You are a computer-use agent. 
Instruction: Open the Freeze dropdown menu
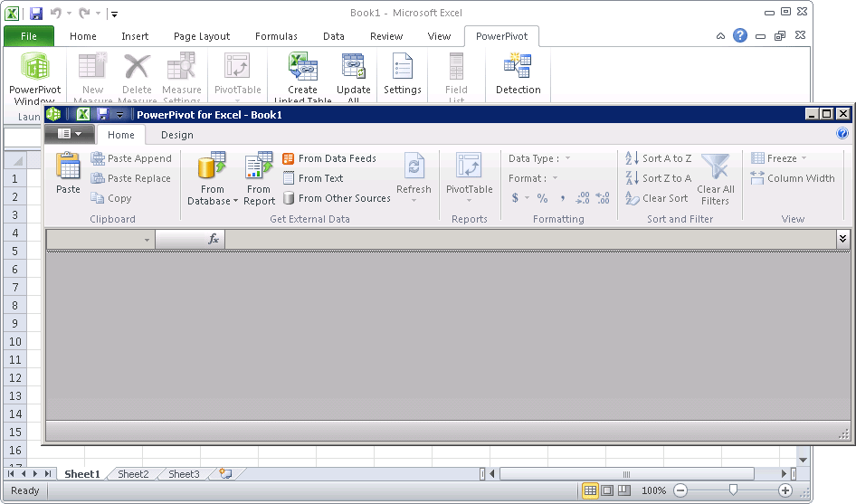point(780,158)
